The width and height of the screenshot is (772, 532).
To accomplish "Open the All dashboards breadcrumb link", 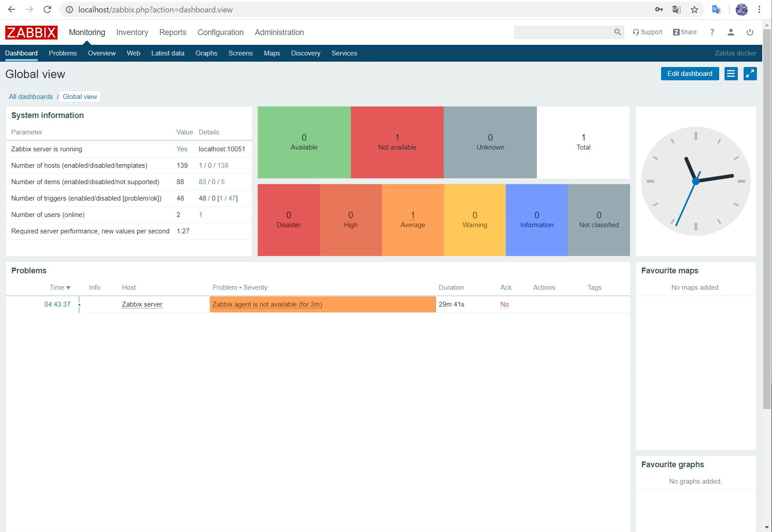I will 31,97.
